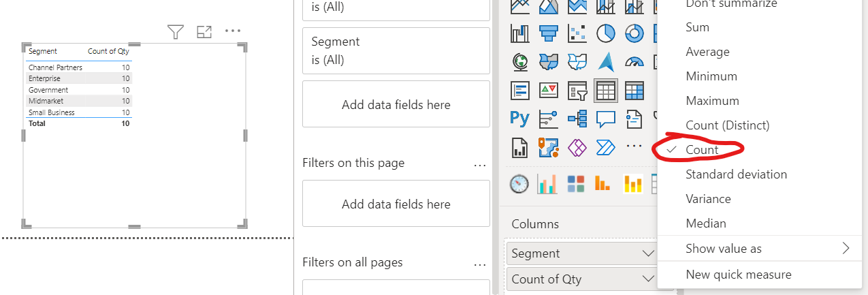This screenshot has height=295, width=868.
Task: Select the Channel Partners row
Action: (x=79, y=67)
